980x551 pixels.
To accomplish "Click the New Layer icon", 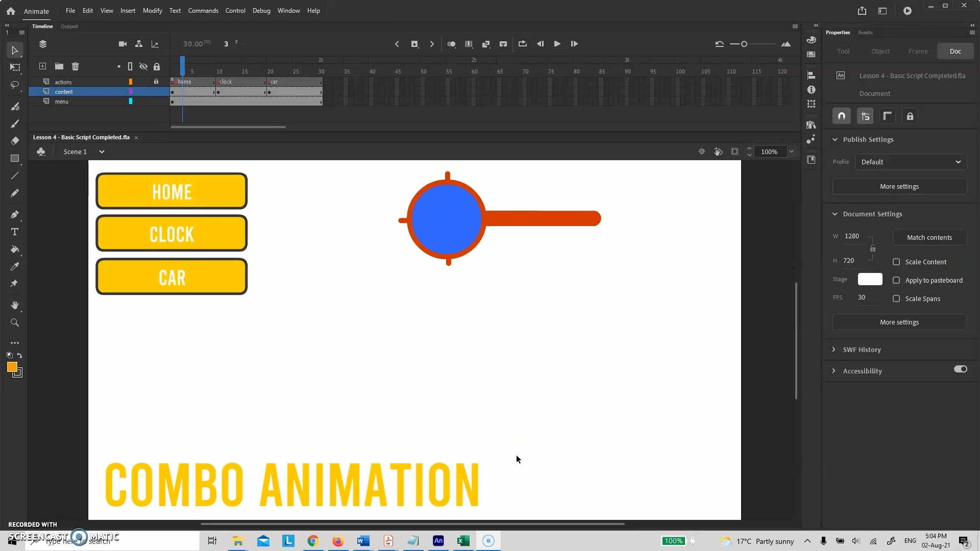I will pos(42,66).
